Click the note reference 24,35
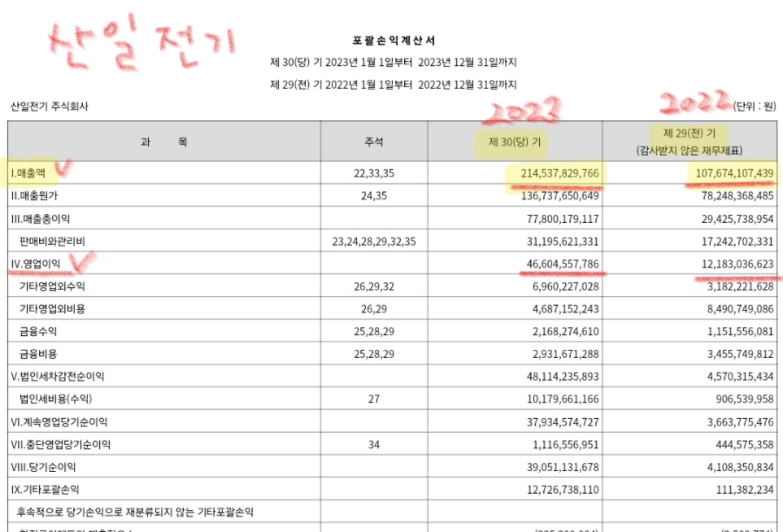 374,196
